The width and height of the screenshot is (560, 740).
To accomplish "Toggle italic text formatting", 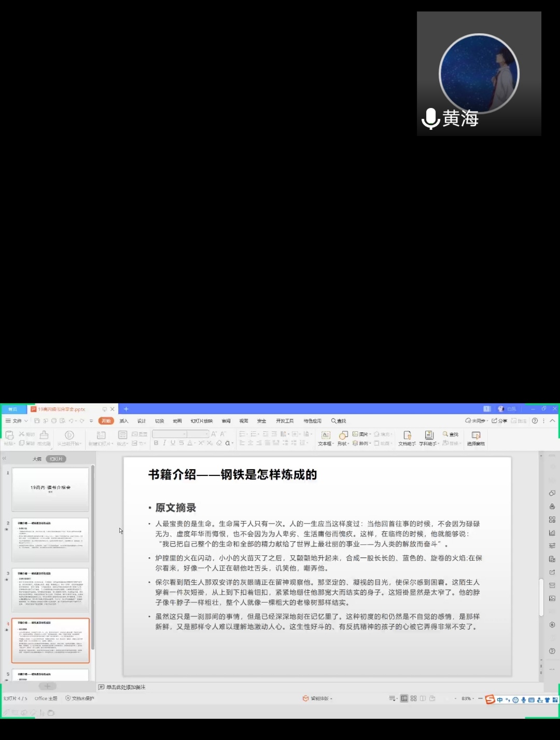I will [164, 443].
